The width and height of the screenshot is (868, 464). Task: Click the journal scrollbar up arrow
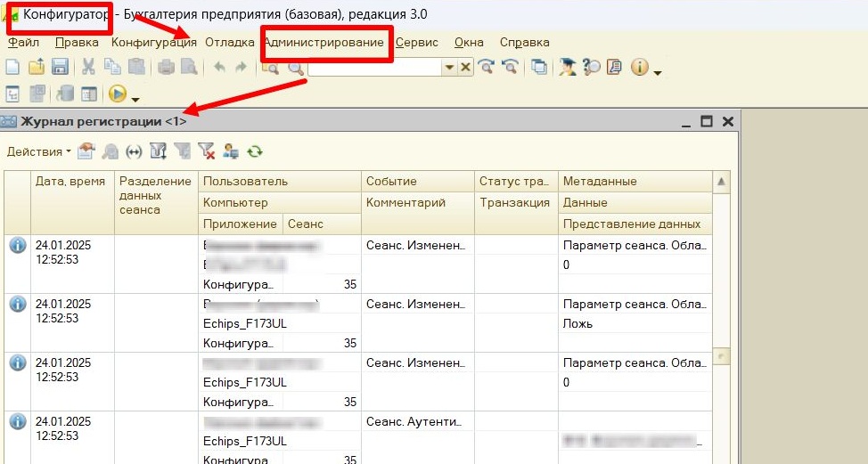tap(721, 182)
